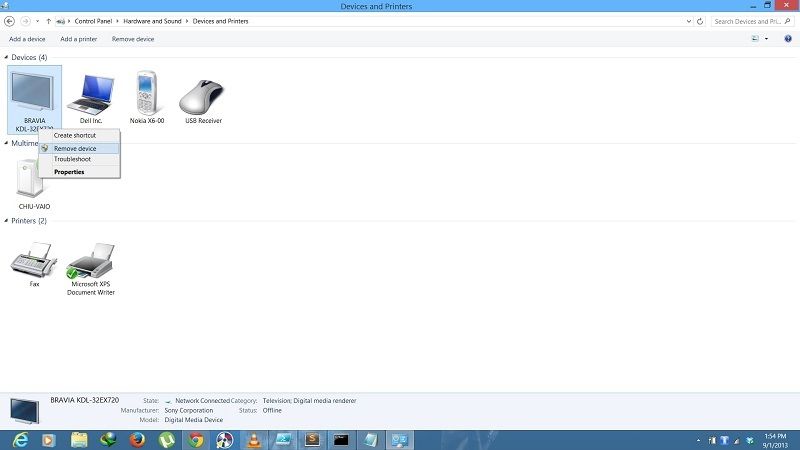This screenshot has width=800, height=450.
Task: Click the search magnifier icon
Action: (x=787, y=21)
